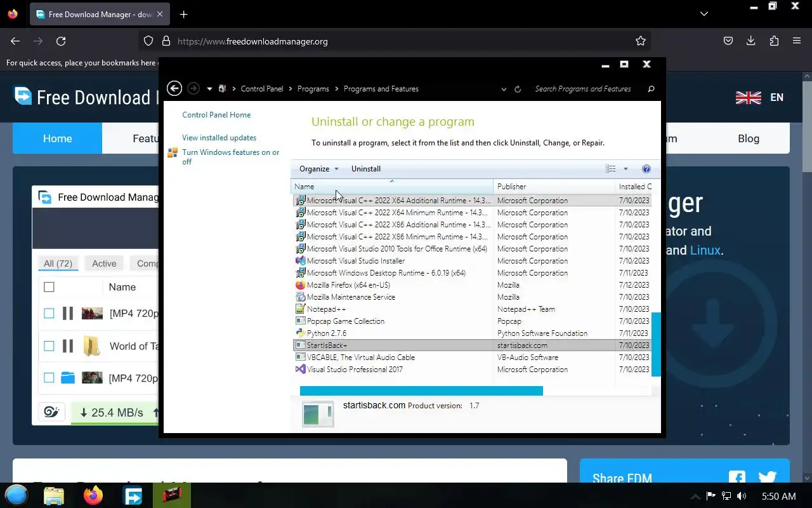812x508 pixels.
Task: Pause the World of Ta... download
Action: (x=68, y=346)
